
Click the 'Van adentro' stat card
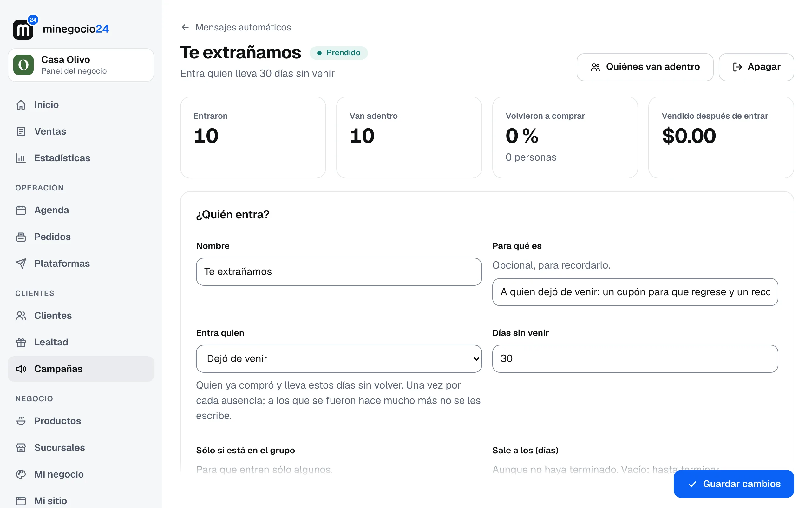pos(409,137)
